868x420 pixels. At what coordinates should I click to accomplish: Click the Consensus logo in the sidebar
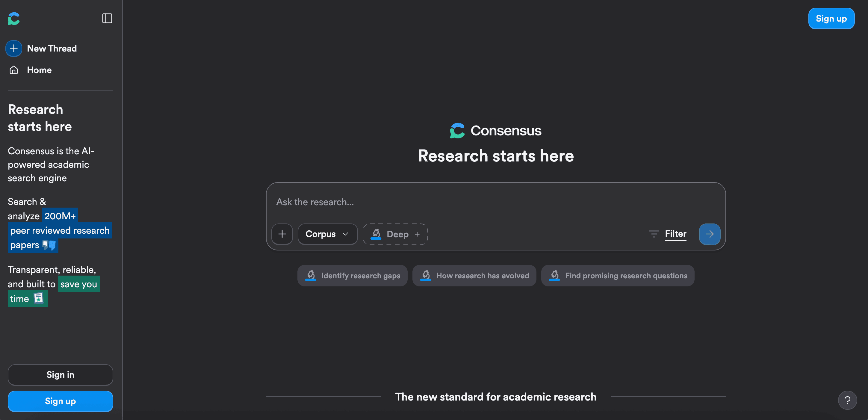(x=14, y=19)
